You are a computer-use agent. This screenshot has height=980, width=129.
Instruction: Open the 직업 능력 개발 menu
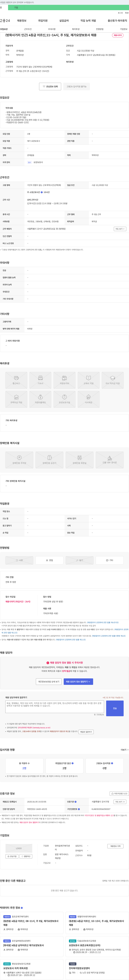click(88, 21)
